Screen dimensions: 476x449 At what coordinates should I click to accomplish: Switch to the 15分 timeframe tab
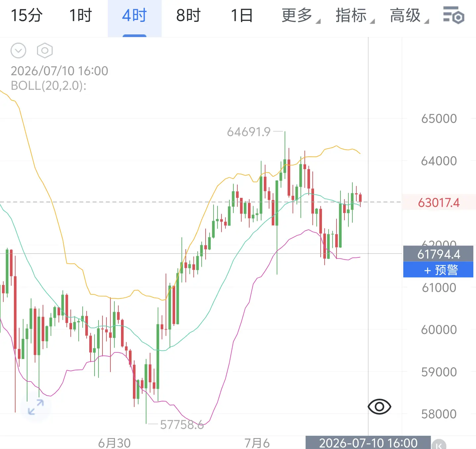pos(27,16)
